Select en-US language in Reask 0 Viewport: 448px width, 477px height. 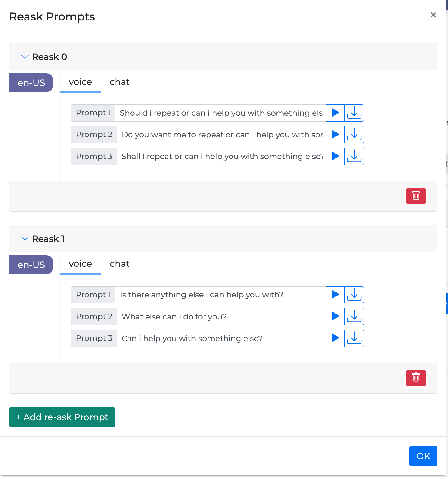click(31, 83)
